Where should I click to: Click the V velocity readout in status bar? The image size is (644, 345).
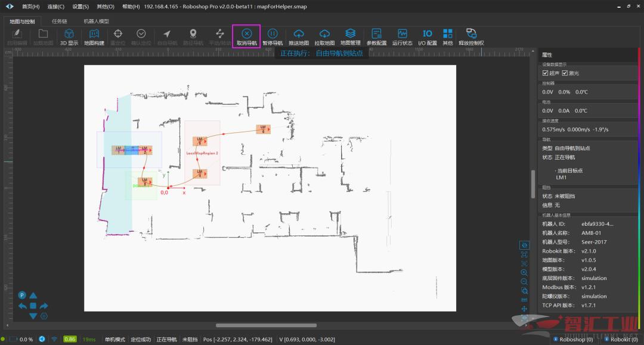[307, 339]
